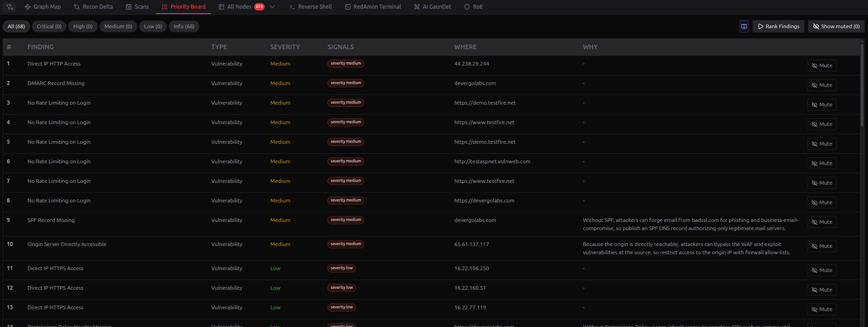Click the WHERE column header
Image resolution: width=868 pixels, height=327 pixels.
466,47
